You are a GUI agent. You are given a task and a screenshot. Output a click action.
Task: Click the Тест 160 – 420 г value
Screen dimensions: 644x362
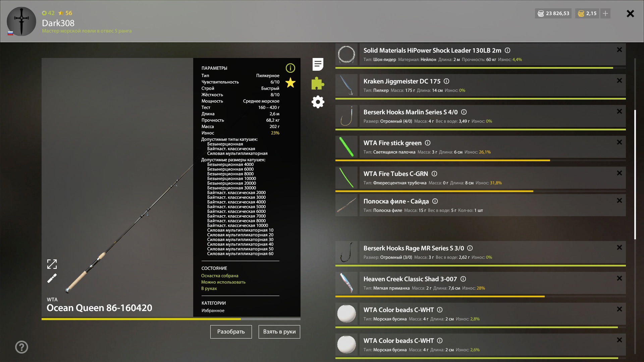[x=269, y=107]
